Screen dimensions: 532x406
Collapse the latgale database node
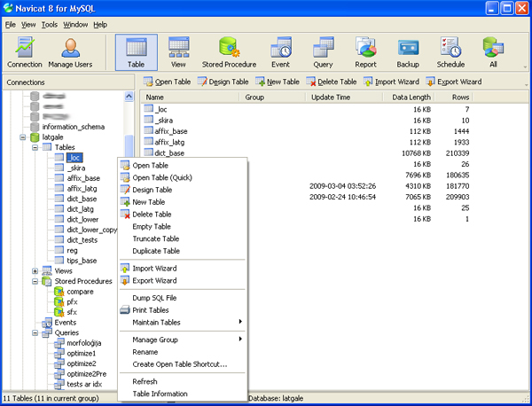click(x=22, y=137)
